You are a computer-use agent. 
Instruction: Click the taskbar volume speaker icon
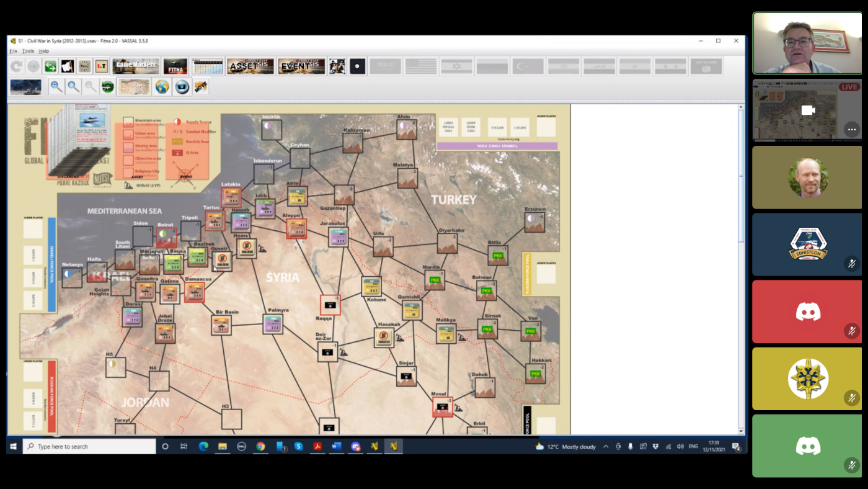click(680, 446)
